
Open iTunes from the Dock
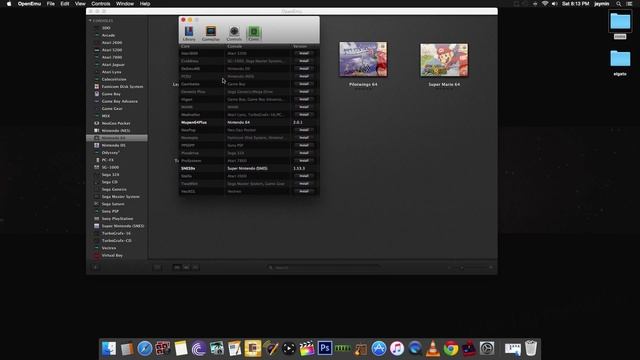397,349
